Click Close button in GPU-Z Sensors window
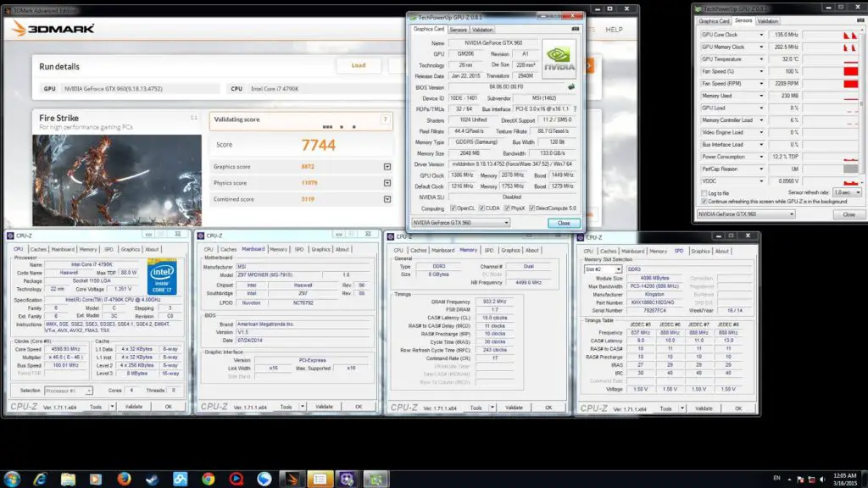This screenshot has width=868, height=488. point(849,214)
